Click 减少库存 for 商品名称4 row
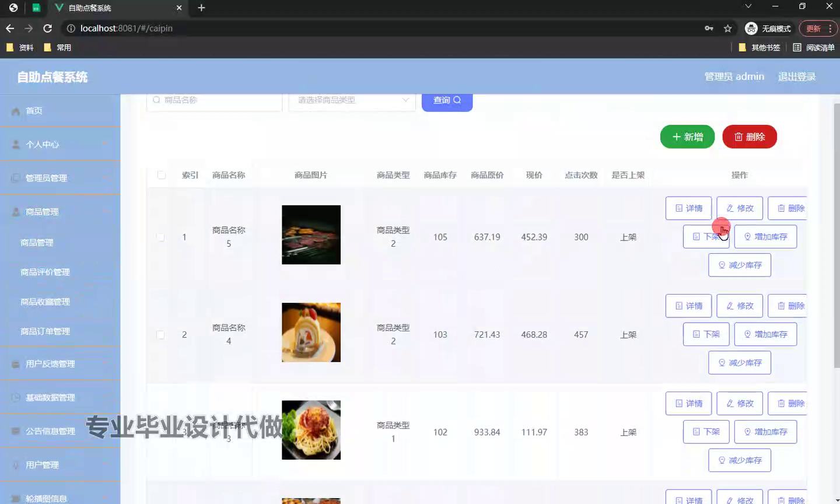 [x=740, y=363]
